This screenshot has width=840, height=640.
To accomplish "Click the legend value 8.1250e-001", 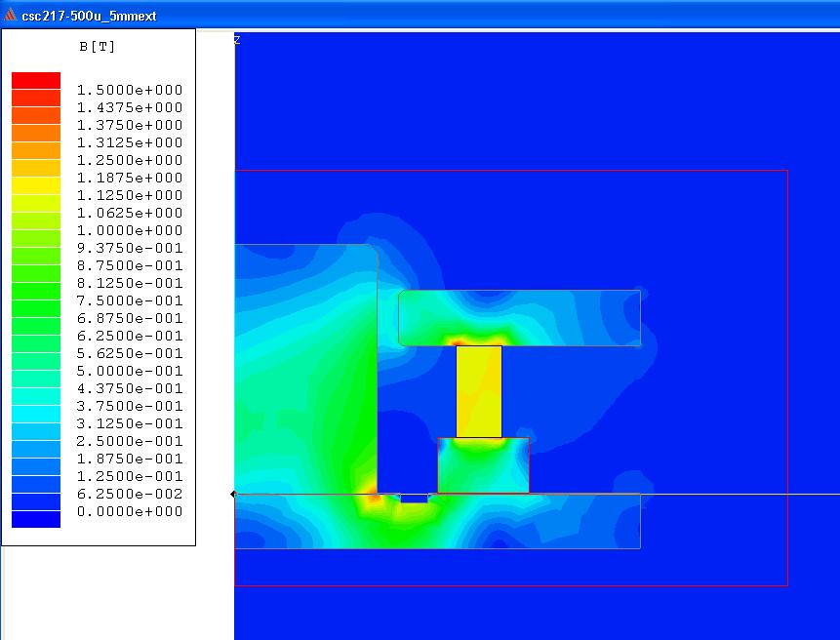I will (x=130, y=283).
